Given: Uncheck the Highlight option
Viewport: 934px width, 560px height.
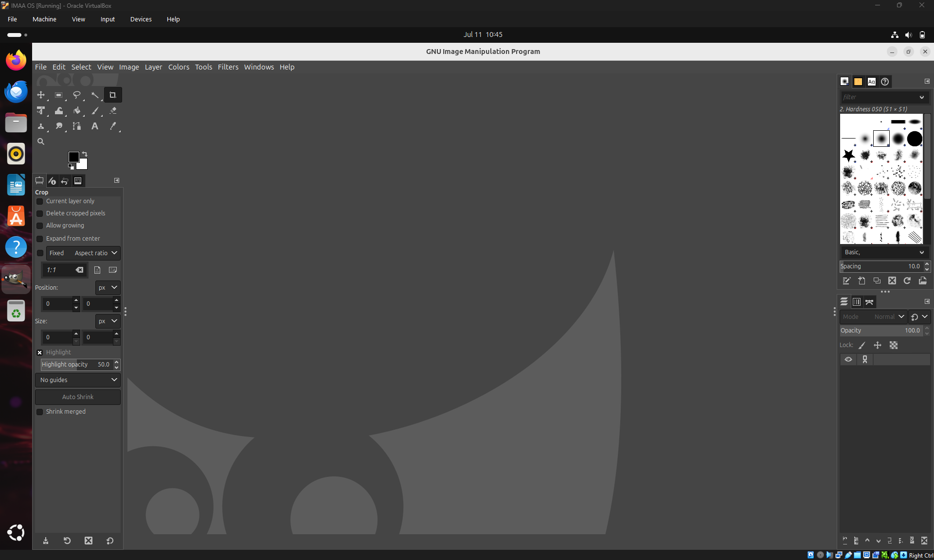Looking at the screenshot, I should pyautogui.click(x=40, y=352).
